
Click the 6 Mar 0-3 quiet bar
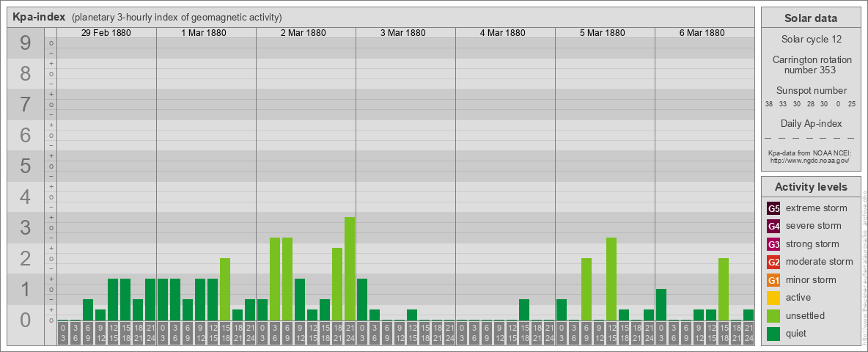[661, 305]
